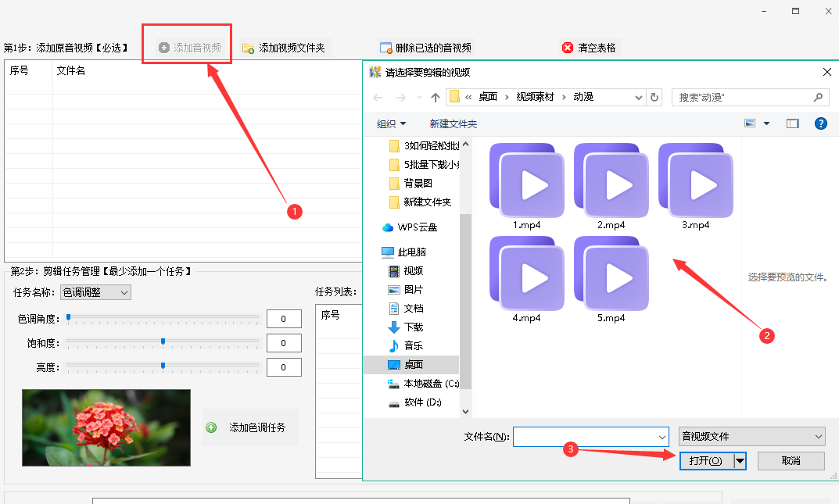Screen dimensions: 839x504
Task: Click the 文件名 column header
Action: 70,70
